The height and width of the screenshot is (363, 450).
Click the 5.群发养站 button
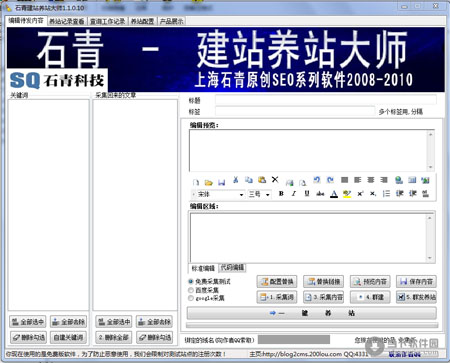(x=416, y=297)
